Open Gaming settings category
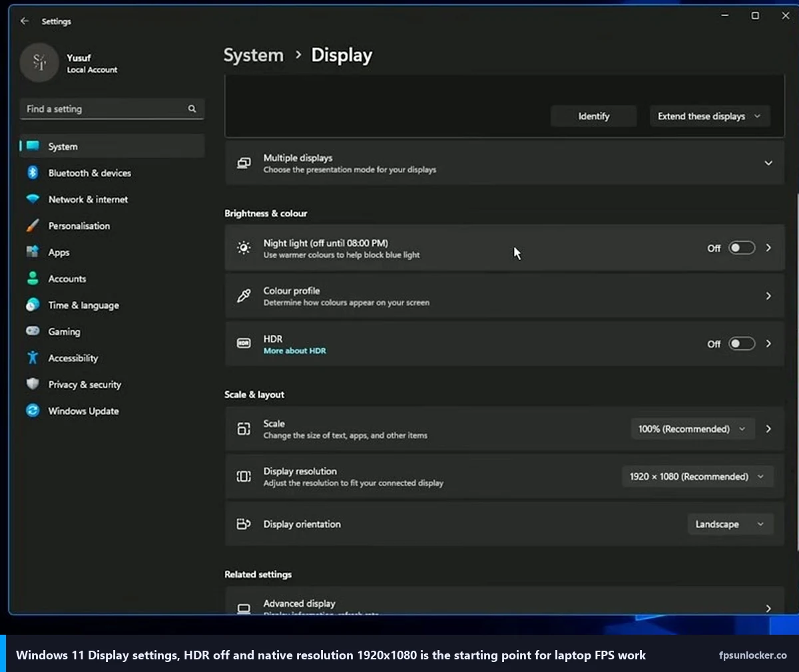Viewport: 799px width, 672px height. [x=112, y=331]
